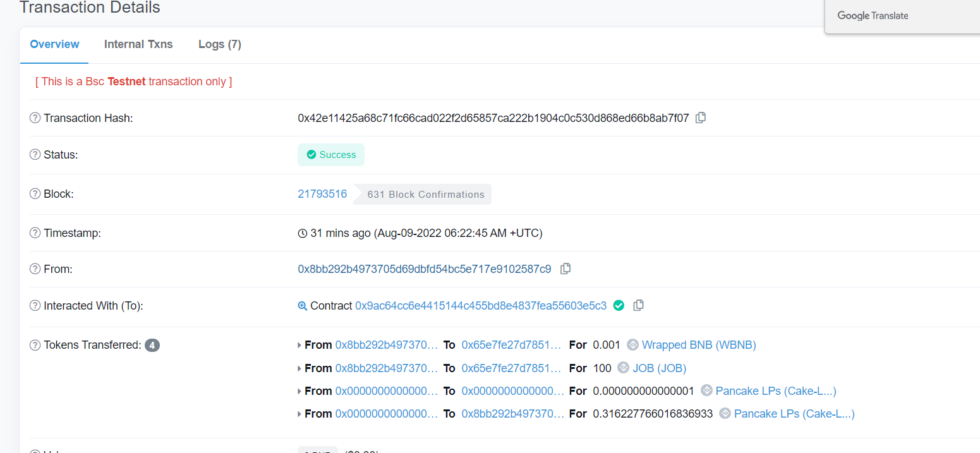
Task: Click the Transaction Details heading
Action: (x=90, y=8)
